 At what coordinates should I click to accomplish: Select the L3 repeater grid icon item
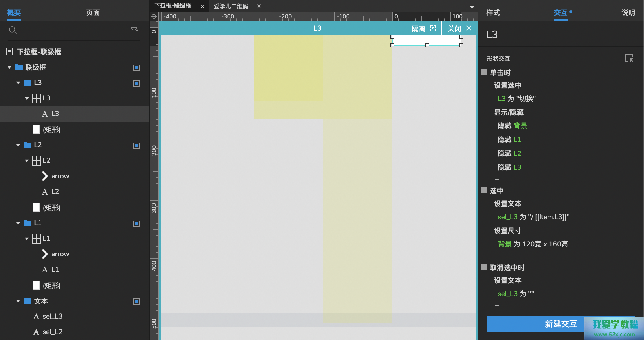37,98
